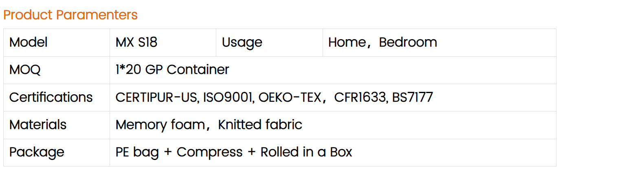Select the Model label cell
Screen dimensions: 644x180
(x=57, y=42)
